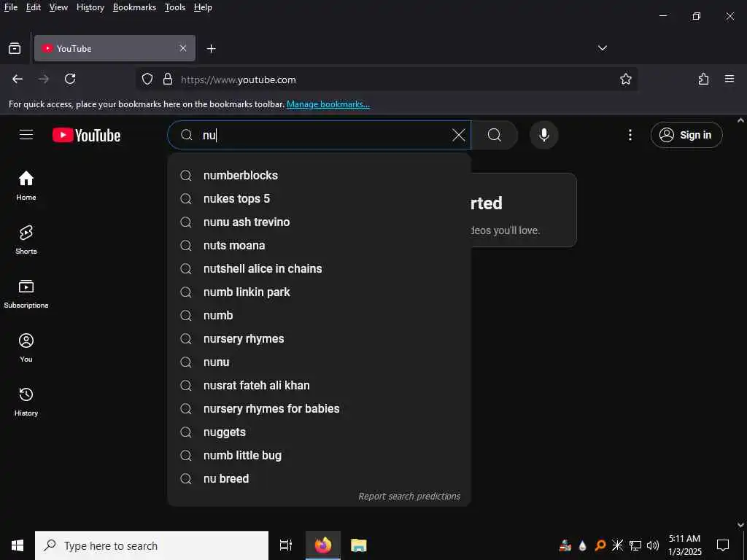This screenshot has height=560, width=747.
Task: Go back with the browser back arrow
Action: click(x=18, y=79)
